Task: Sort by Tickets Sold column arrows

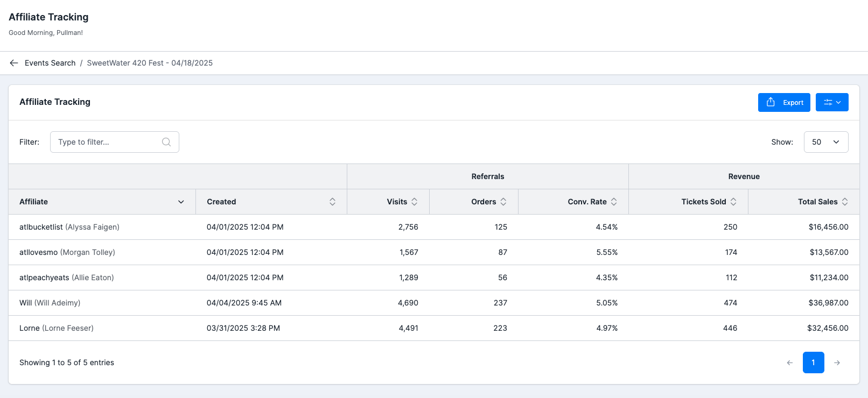Action: (733, 202)
